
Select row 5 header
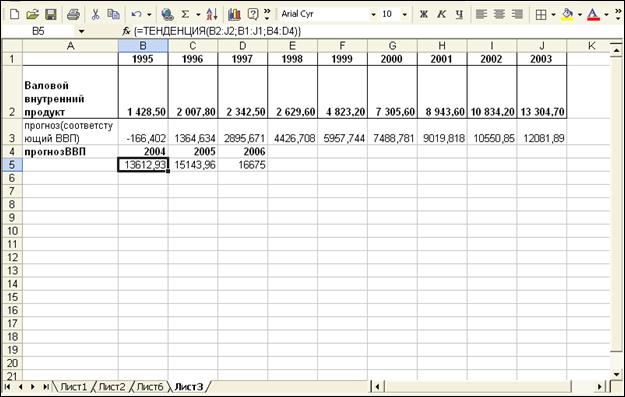12,165
